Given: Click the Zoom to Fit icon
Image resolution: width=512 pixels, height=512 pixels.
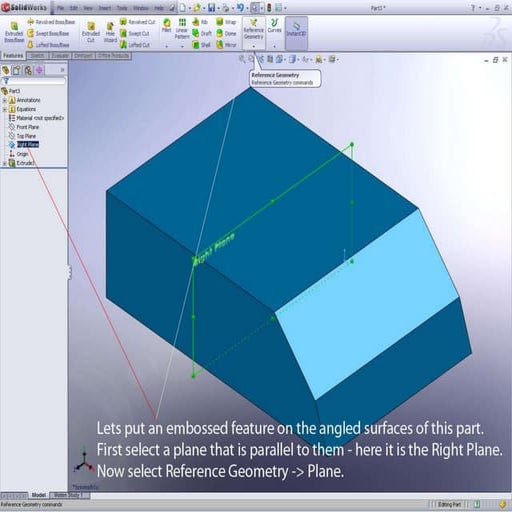Looking at the screenshot, I should coord(242,59).
